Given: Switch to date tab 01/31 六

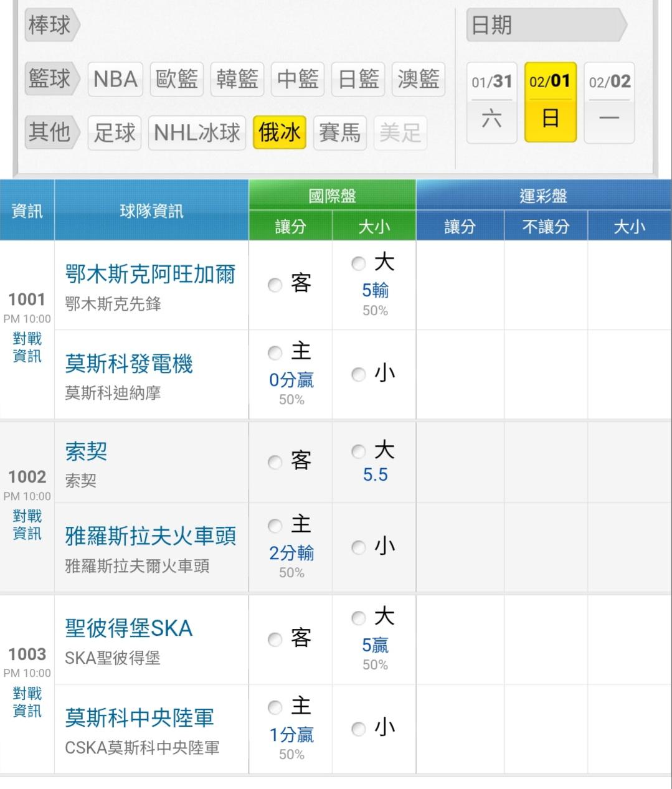Looking at the screenshot, I should [491, 102].
